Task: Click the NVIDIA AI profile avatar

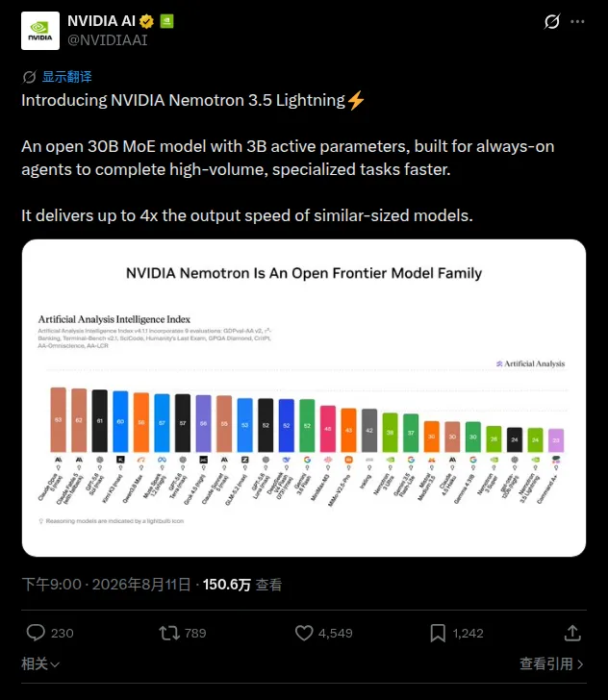Action: [40, 31]
